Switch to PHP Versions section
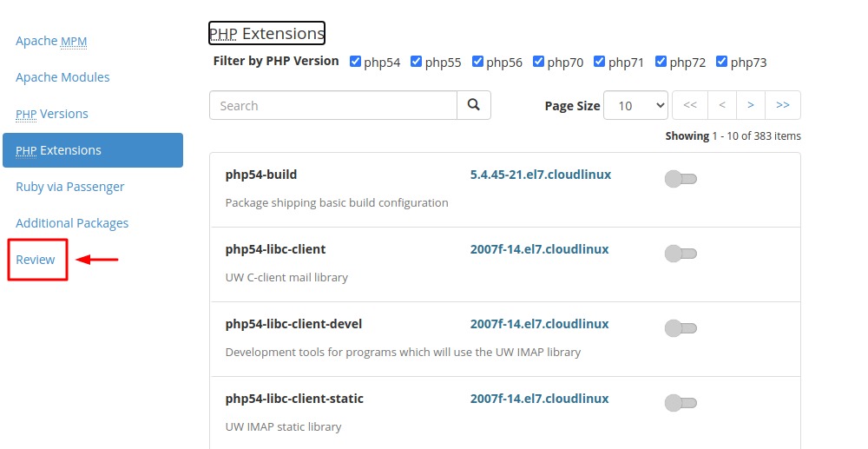 51,114
